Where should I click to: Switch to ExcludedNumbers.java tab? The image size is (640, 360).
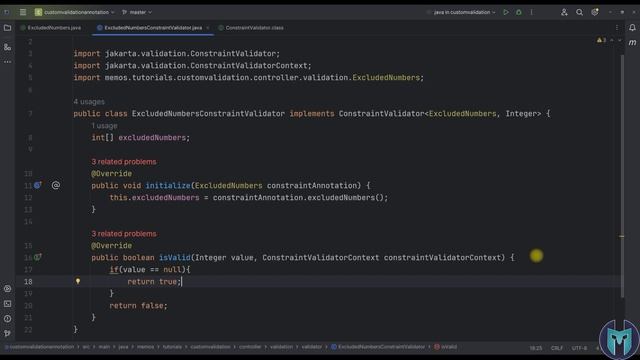pos(51,28)
